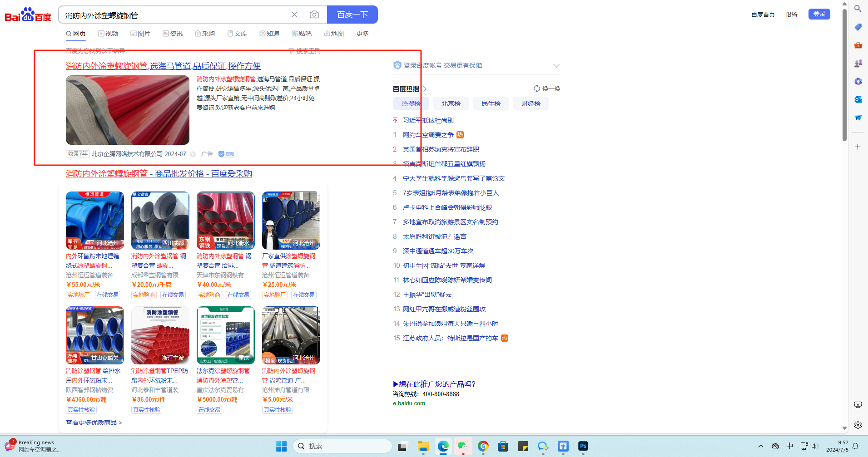
Task: Open 查看更多优质商品 link
Action: [94, 423]
